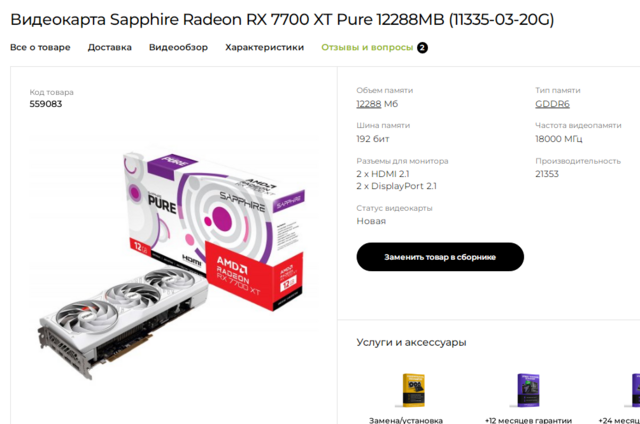Click the reviews count badge showing 2
The width and height of the screenshot is (640, 424).
(x=422, y=47)
